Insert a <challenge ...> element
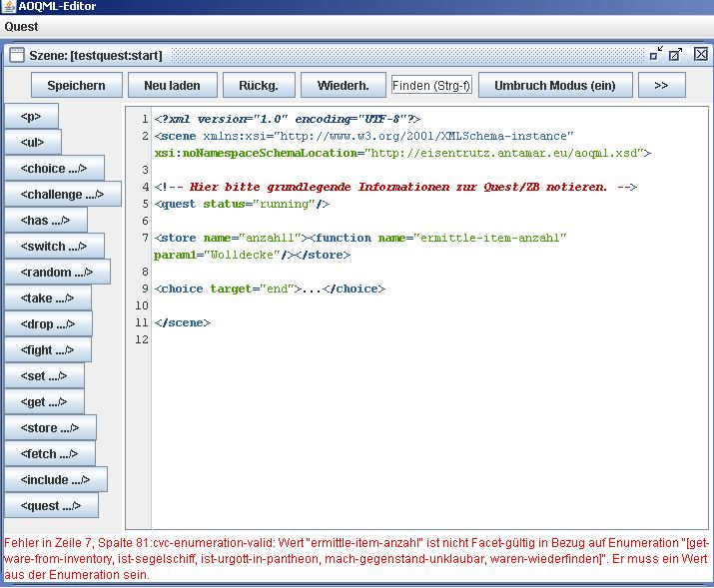This screenshot has width=714, height=588. coord(62,194)
